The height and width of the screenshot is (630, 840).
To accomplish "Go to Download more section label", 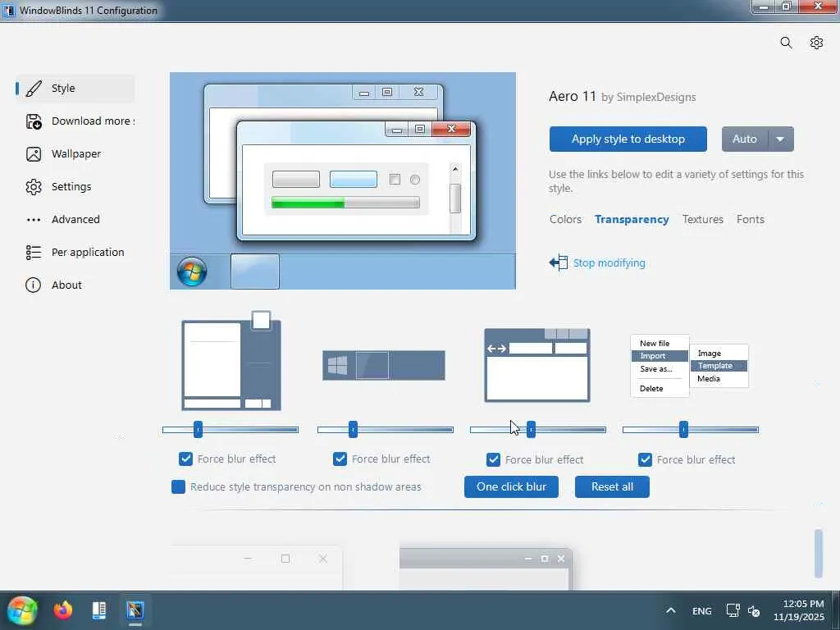I will [x=93, y=121].
